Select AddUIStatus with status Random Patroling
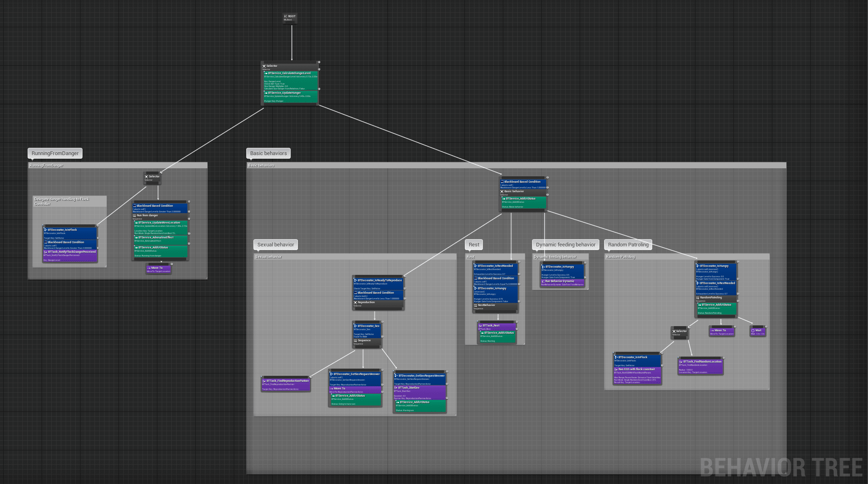This screenshot has height=484, width=868. [717, 309]
